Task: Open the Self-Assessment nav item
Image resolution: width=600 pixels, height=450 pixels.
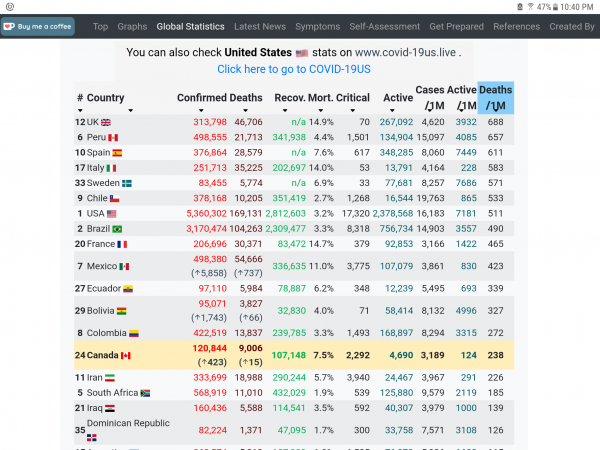Action: coord(385,27)
